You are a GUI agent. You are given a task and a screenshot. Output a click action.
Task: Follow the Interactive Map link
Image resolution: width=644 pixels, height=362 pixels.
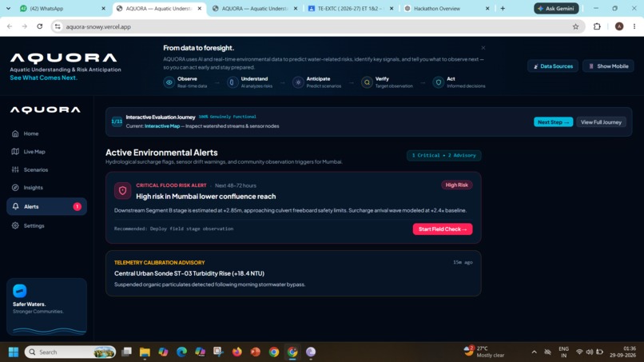162,126
